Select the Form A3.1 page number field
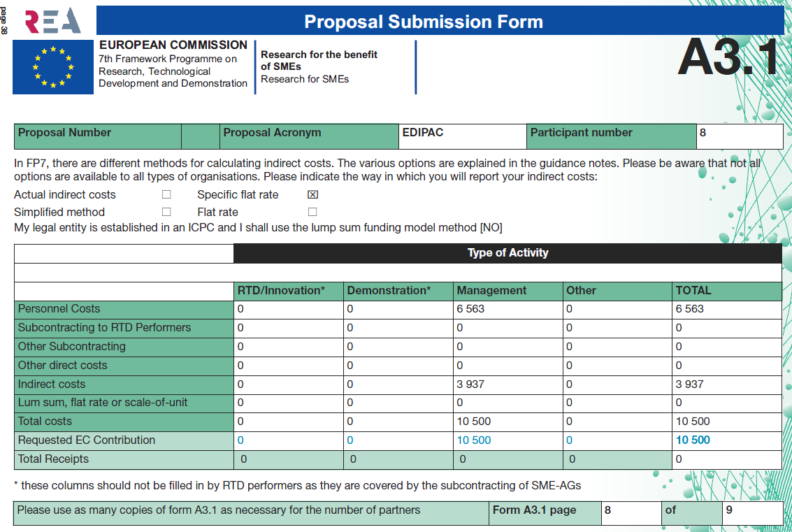 tap(631, 513)
